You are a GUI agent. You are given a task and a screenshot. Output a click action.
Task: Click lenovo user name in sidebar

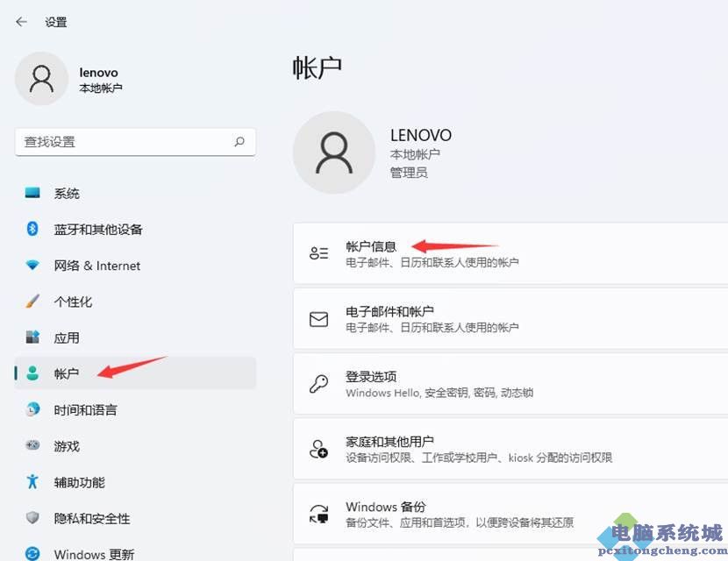pyautogui.click(x=98, y=73)
